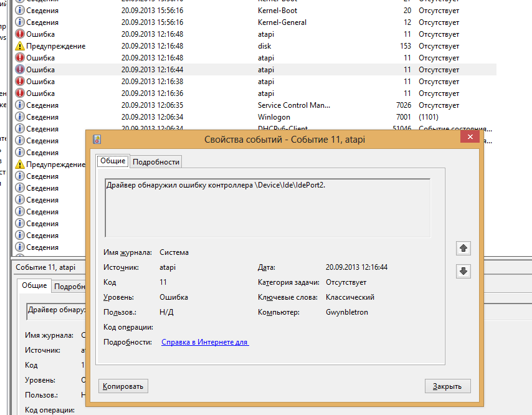
Task: Click the warning icon for the disk 153 event
Action: (x=20, y=46)
